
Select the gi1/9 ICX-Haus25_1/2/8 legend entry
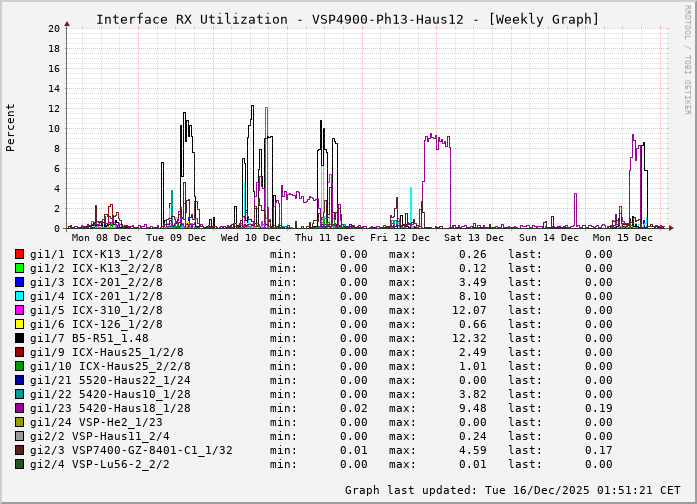point(107,353)
